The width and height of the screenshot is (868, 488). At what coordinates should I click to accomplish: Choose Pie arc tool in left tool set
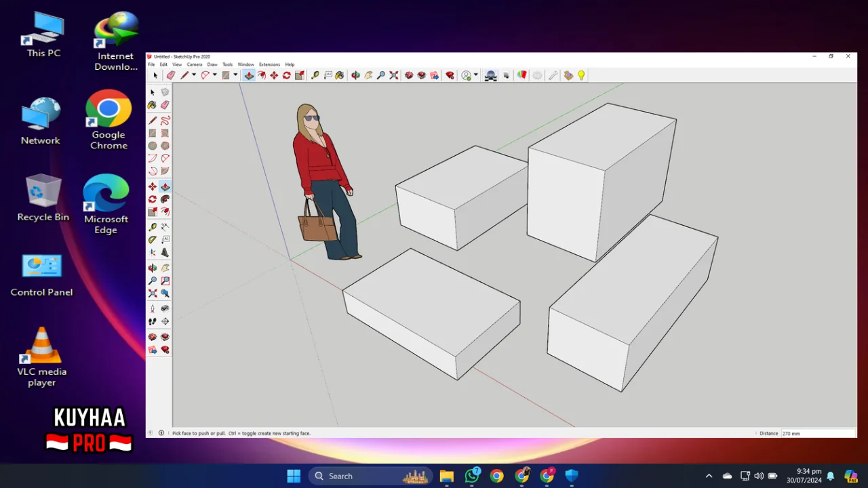165,170
